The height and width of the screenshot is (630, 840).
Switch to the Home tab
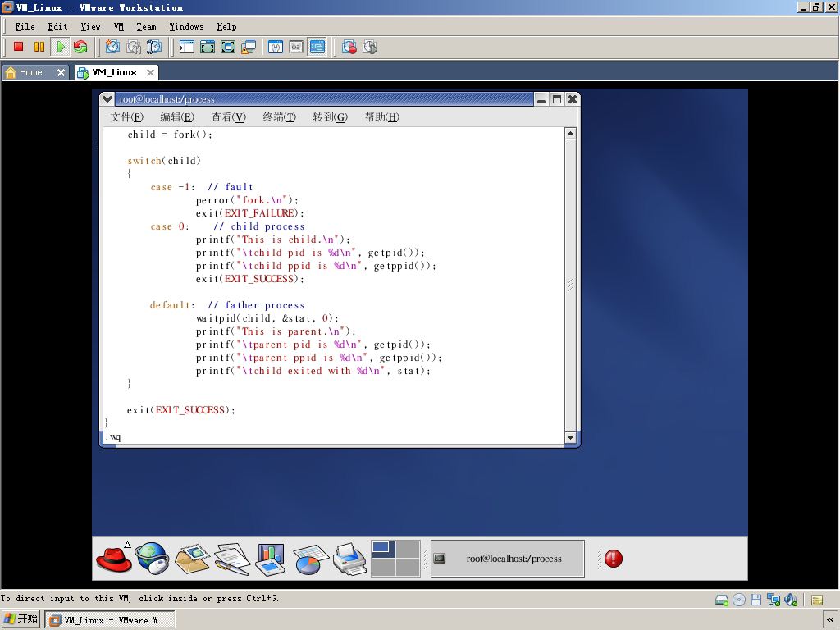click(x=30, y=72)
